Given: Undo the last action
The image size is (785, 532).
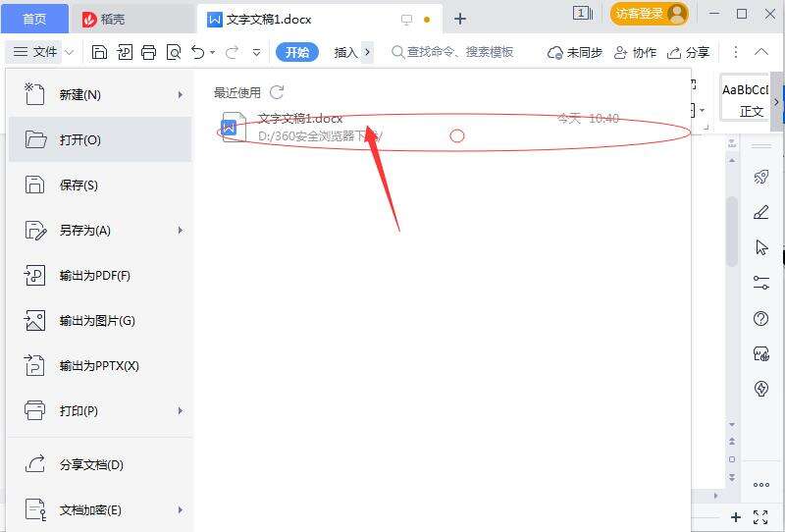Looking at the screenshot, I should 198,52.
